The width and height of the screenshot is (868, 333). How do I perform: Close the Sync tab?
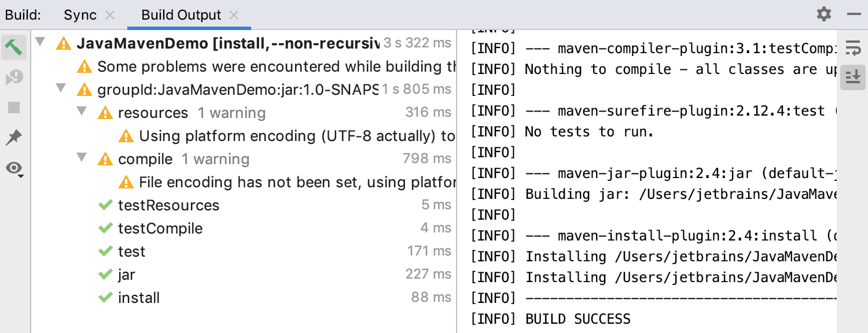[109, 14]
